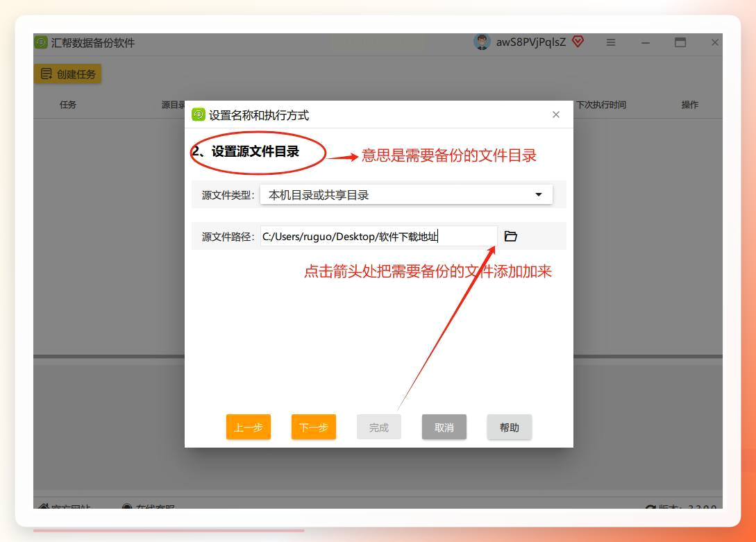Screen dimensions: 756x542
Task: Open the 源文件类型 dropdown
Action: click(x=406, y=194)
